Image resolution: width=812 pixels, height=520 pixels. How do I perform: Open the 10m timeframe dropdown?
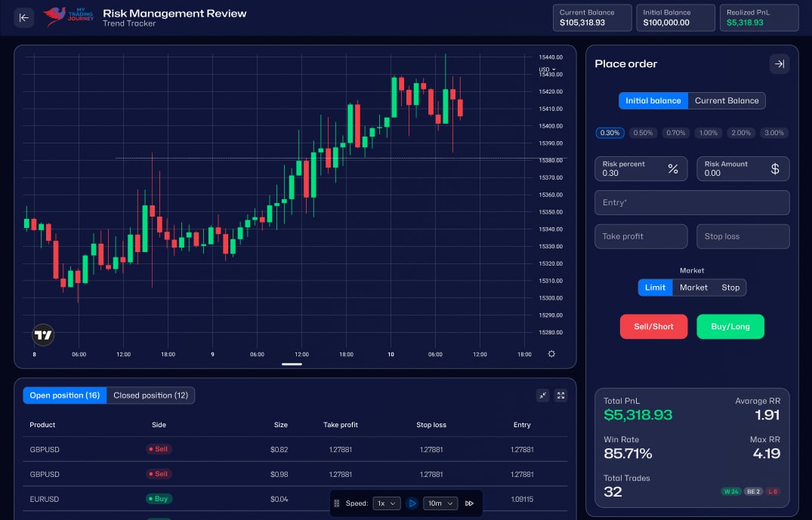point(441,503)
